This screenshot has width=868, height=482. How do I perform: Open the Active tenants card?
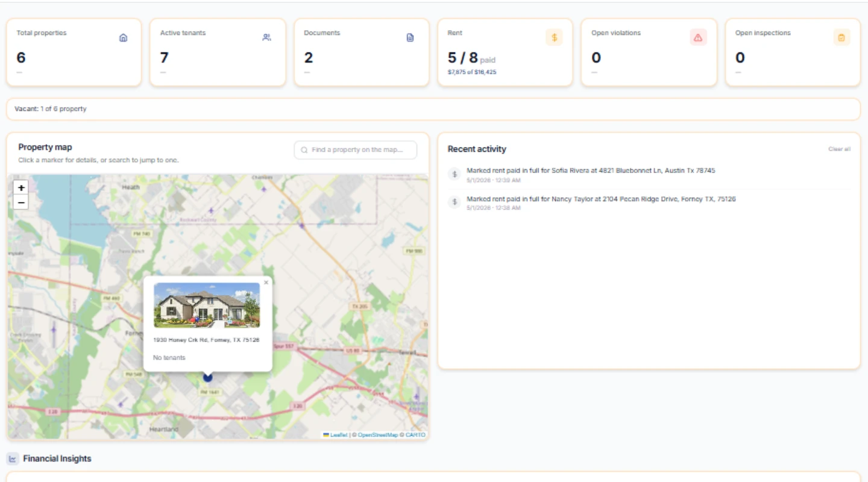tap(218, 52)
